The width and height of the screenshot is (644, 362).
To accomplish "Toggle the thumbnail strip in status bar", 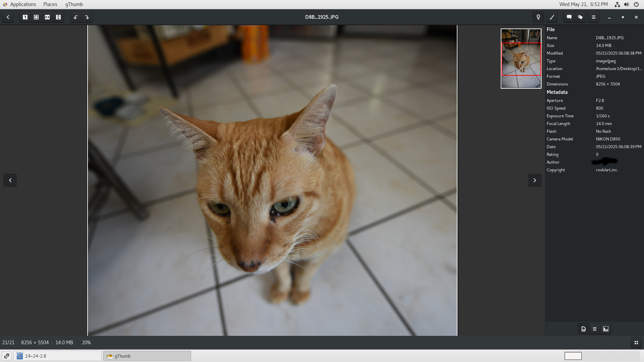I will 636,343.
